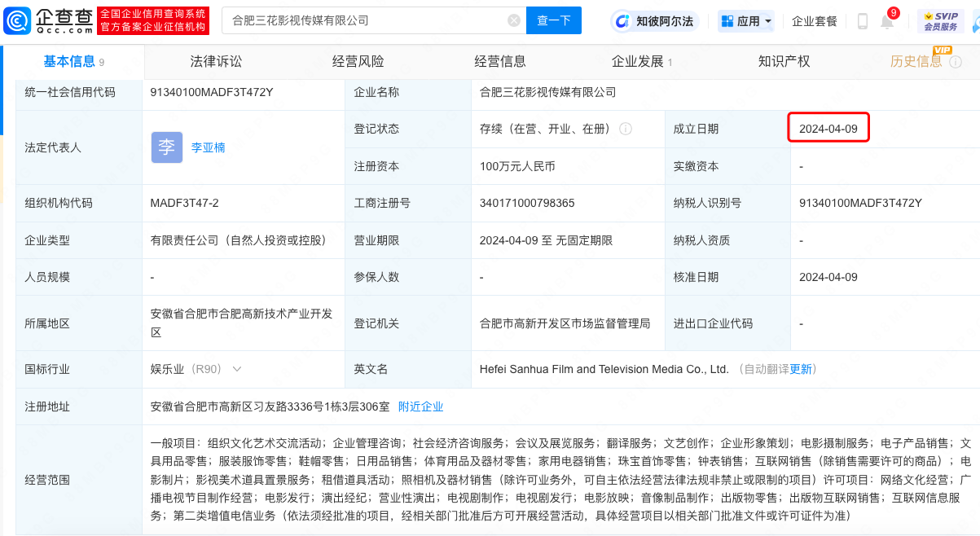Open the notification bell

point(887,22)
